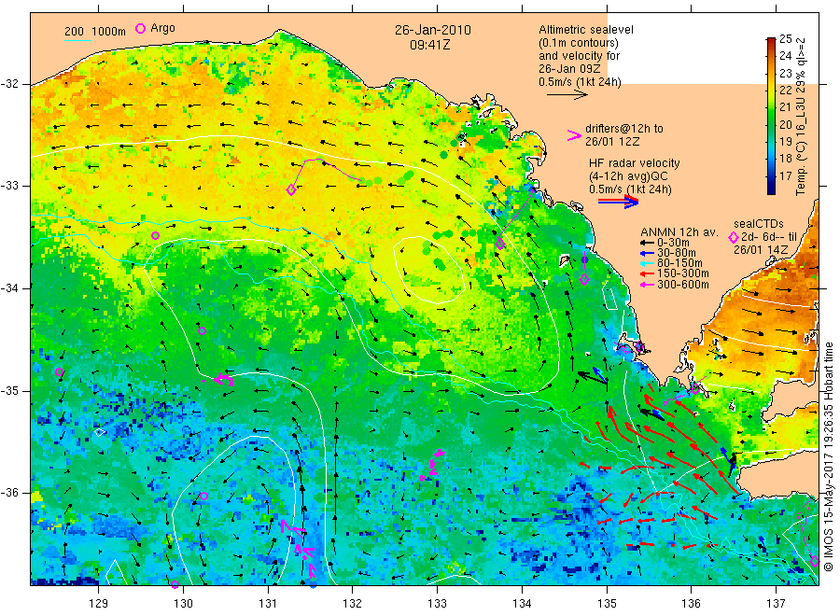The image size is (840, 616).
Task: Click the '26/01 14Z' sealCTDs time text
Action: tap(761, 249)
